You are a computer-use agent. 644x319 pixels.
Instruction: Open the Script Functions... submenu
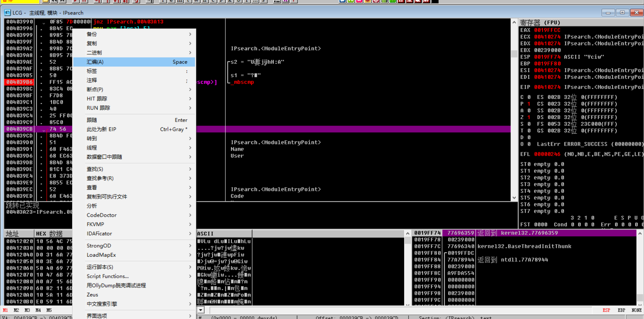(134, 276)
